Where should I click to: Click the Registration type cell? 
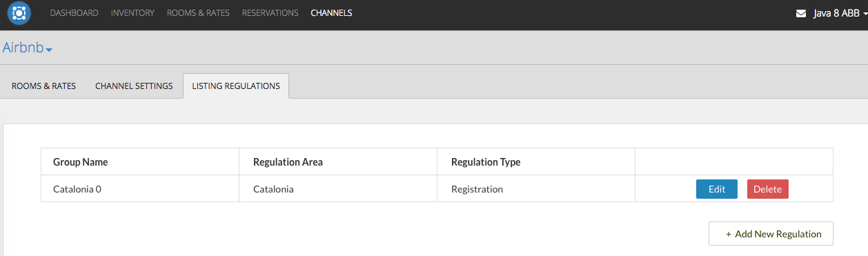pyautogui.click(x=536, y=189)
